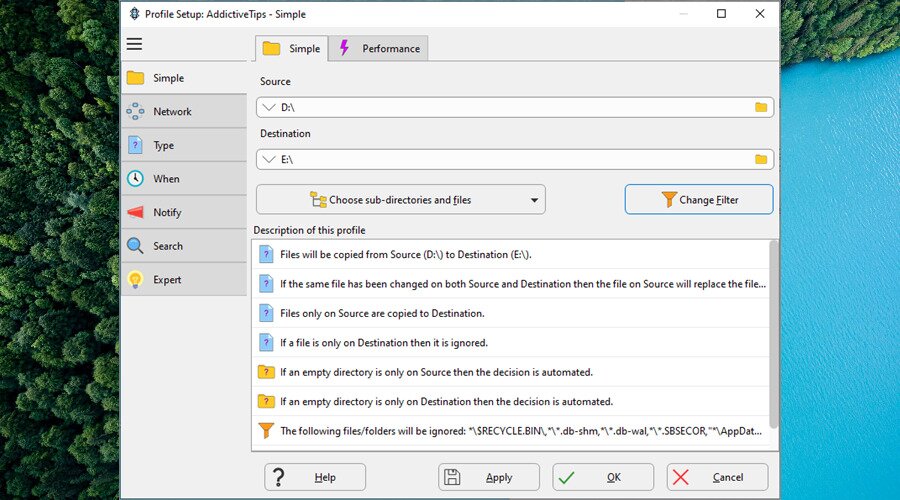Viewport: 900px width, 500px height.
Task: Select 'empty directory is only on Destination' row
Action: 511,401
